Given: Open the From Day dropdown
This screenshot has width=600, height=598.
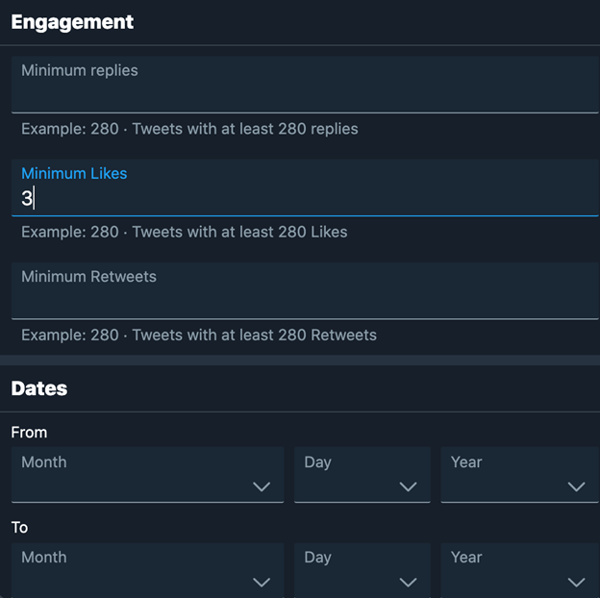Looking at the screenshot, I should 362,475.
